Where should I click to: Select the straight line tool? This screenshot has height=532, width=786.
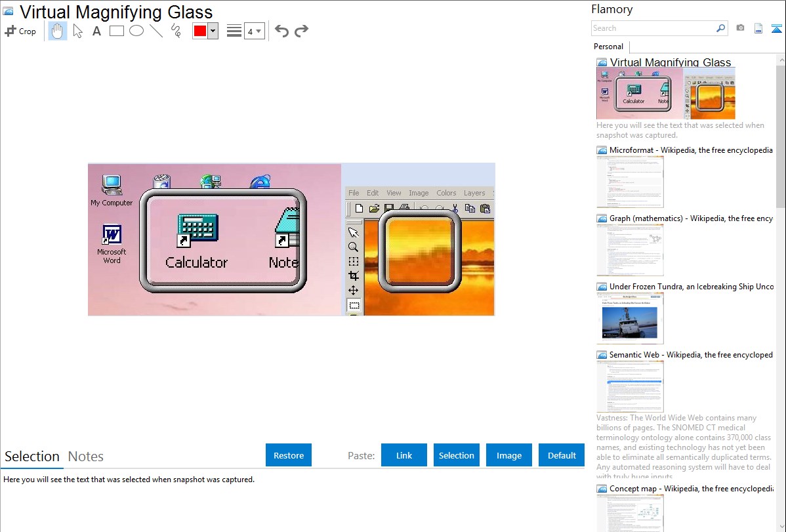click(x=155, y=31)
